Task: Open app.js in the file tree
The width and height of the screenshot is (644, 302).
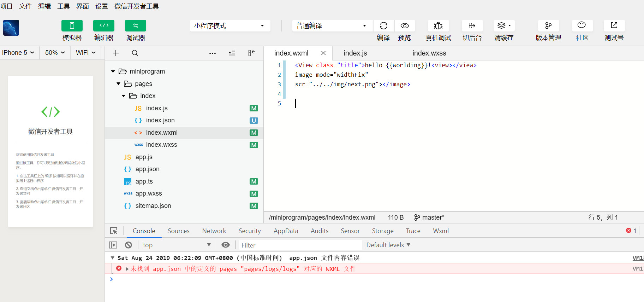Action: [x=184, y=157]
